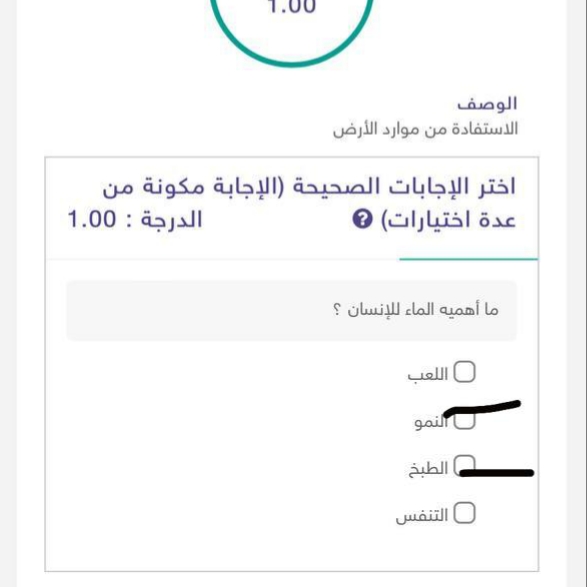Click the 1.00 value inside the green circle

click(x=292, y=6)
